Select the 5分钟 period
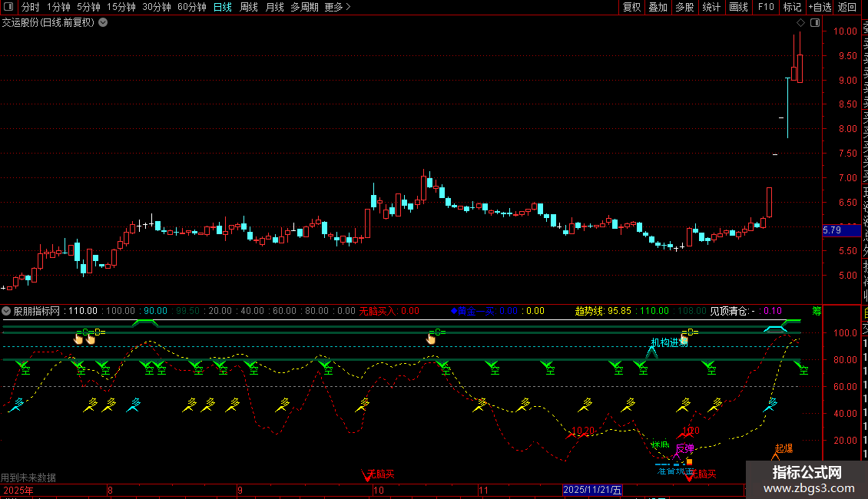 [88, 7]
